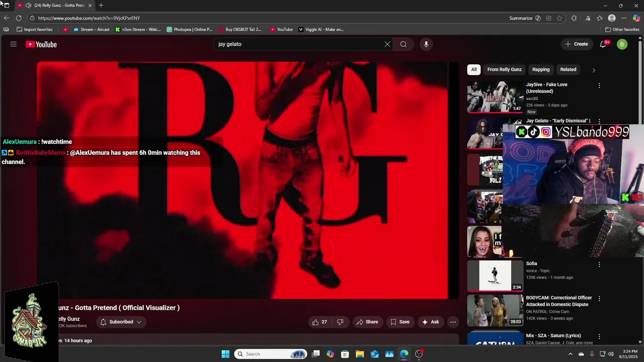Screen dimensions: 644x362
Task: Show hidden system tray icons
Action: (570, 354)
